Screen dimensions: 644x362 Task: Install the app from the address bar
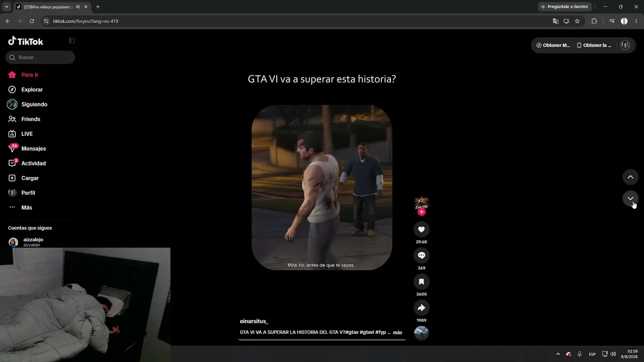tap(567, 21)
